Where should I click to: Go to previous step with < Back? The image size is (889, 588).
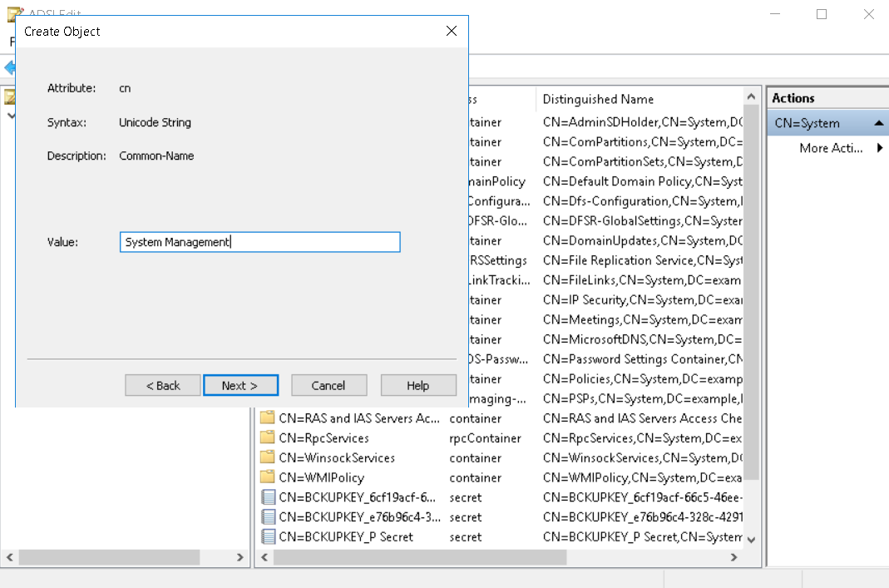point(162,385)
